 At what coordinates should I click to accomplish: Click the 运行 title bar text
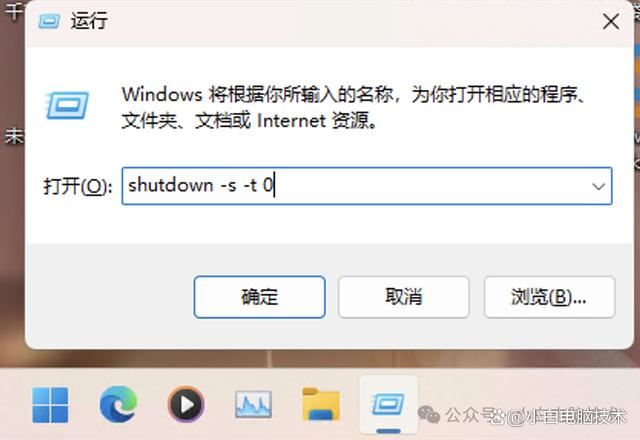(89, 21)
